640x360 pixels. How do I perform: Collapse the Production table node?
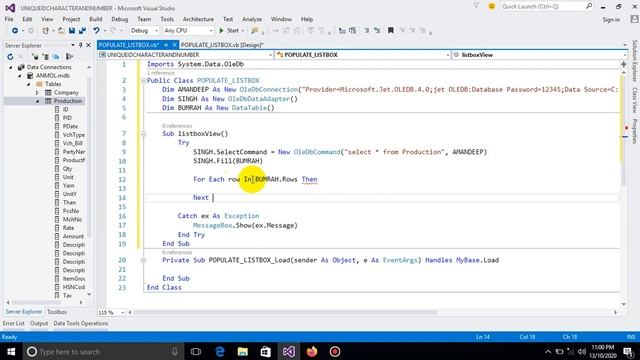(37, 101)
